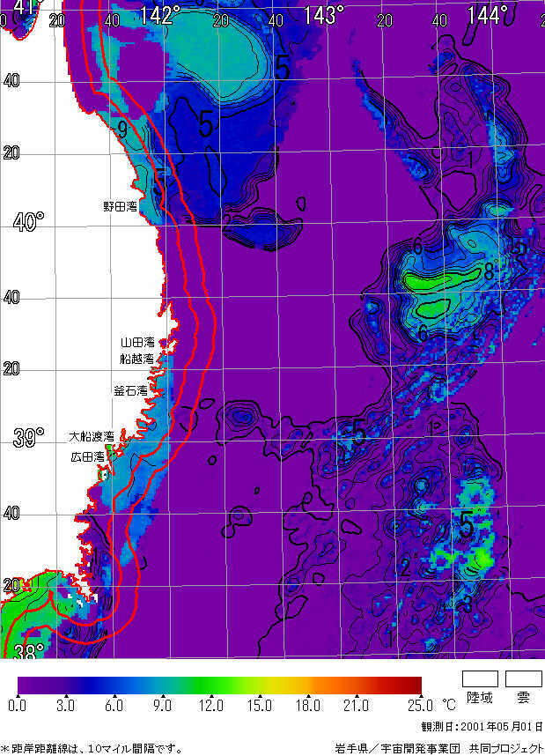Click the 18.0 color scale tick
Viewport: 545px width, 756px height.
[x=308, y=706]
